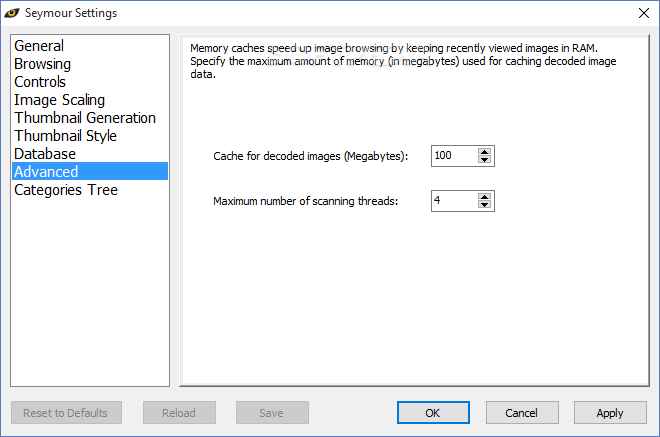Viewport: 660px width, 437px height.
Task: Decrease decoded images cache value
Action: pos(484,160)
